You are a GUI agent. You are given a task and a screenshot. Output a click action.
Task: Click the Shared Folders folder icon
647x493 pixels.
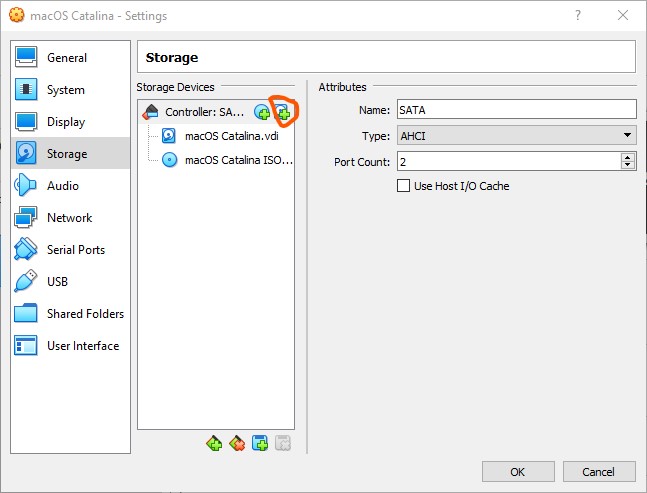pos(26,313)
